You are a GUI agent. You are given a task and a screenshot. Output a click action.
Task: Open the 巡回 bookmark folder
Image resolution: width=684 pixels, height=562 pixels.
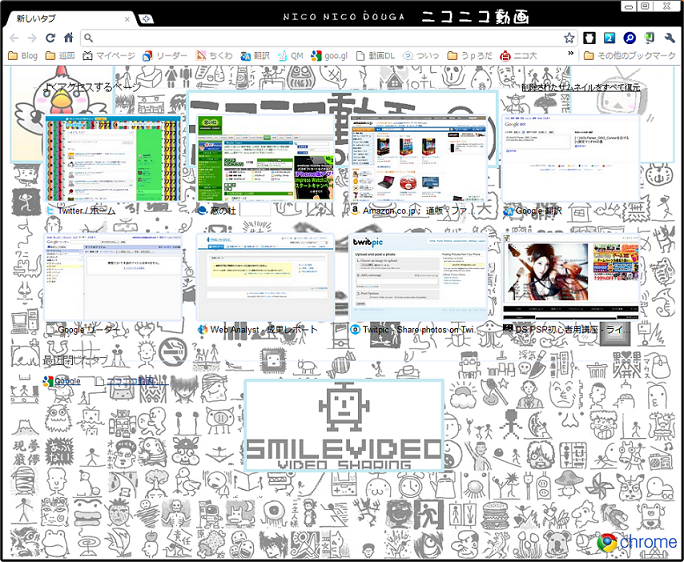coord(60,56)
